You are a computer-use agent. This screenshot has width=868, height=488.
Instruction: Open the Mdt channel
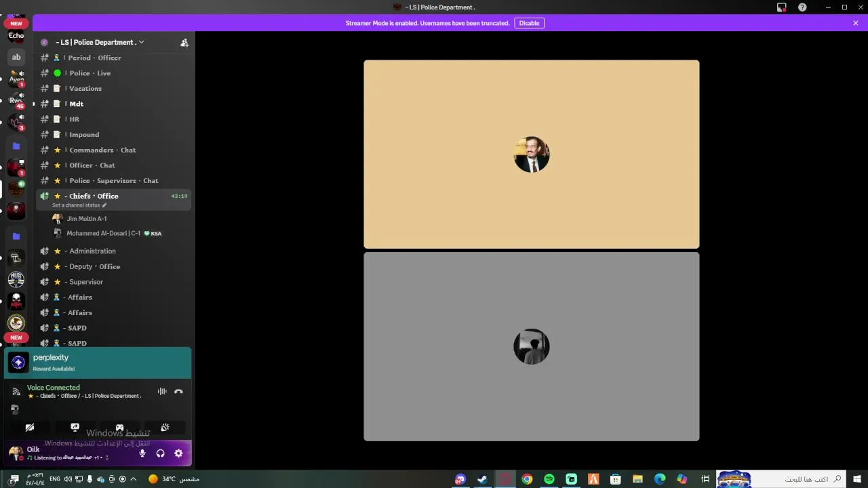tap(113, 104)
